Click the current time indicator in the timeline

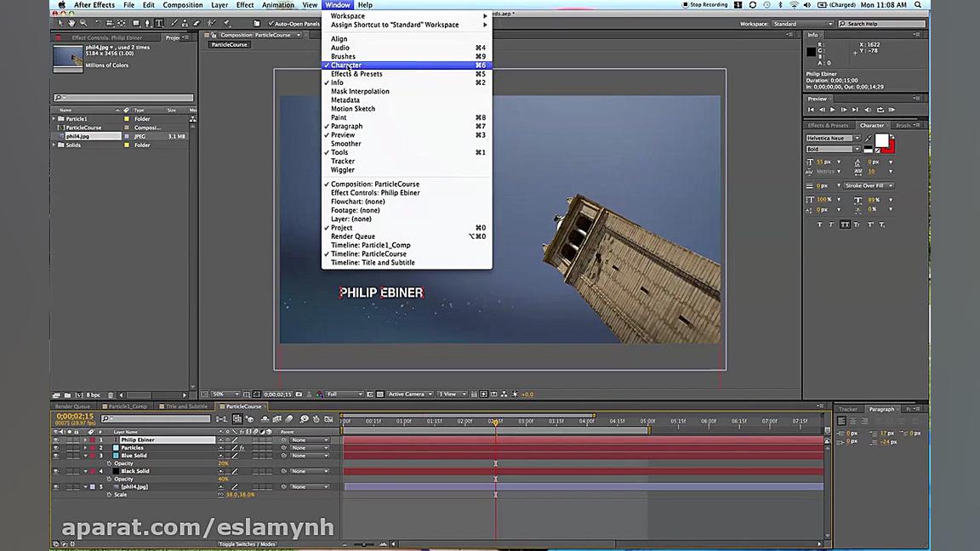click(x=496, y=421)
